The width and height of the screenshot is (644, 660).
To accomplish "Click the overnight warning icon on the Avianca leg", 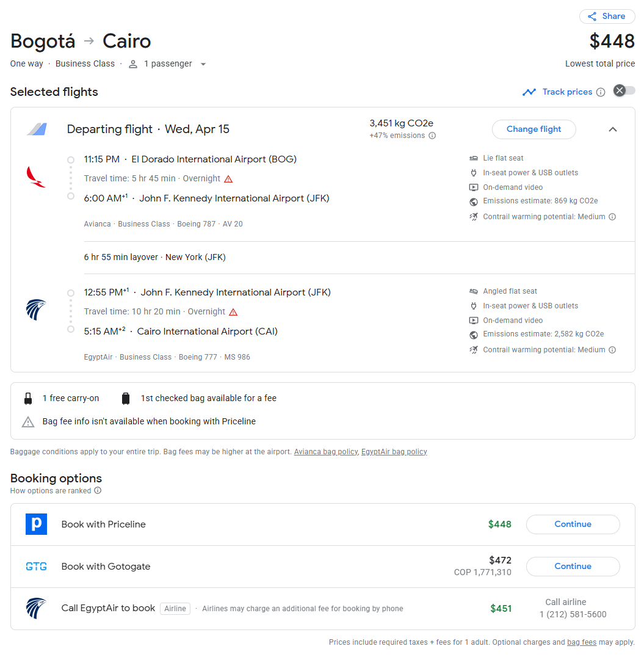I will (x=228, y=179).
